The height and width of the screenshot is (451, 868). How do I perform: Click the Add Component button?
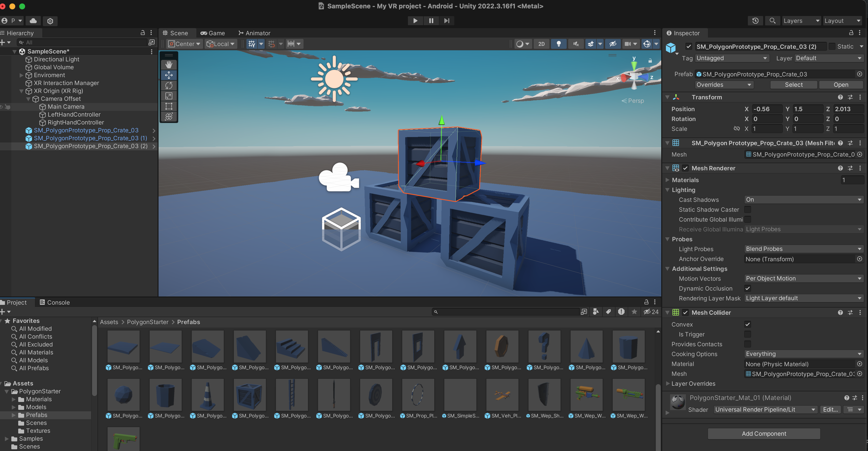click(764, 434)
